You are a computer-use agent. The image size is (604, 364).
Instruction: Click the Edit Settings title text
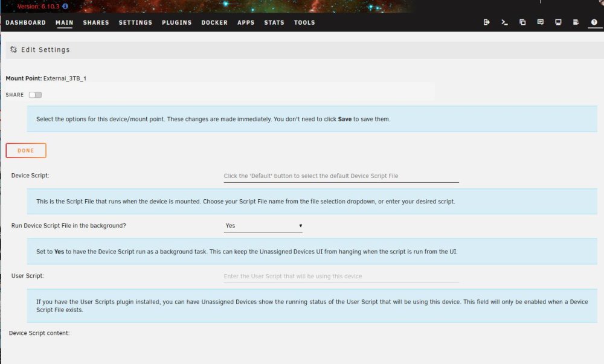(45, 49)
